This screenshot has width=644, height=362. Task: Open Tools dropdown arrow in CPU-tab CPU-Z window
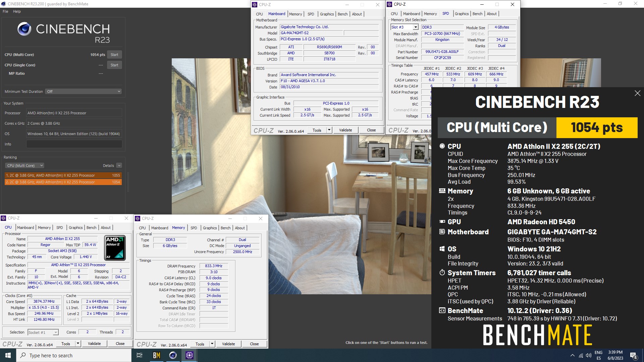[78, 344]
